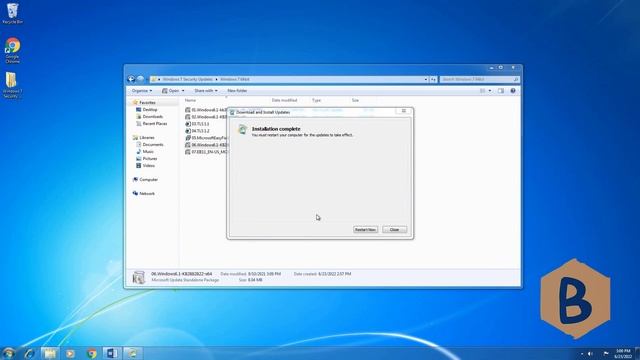The width and height of the screenshot is (640, 360).
Task: Click the Restart Now button
Action: click(365, 230)
